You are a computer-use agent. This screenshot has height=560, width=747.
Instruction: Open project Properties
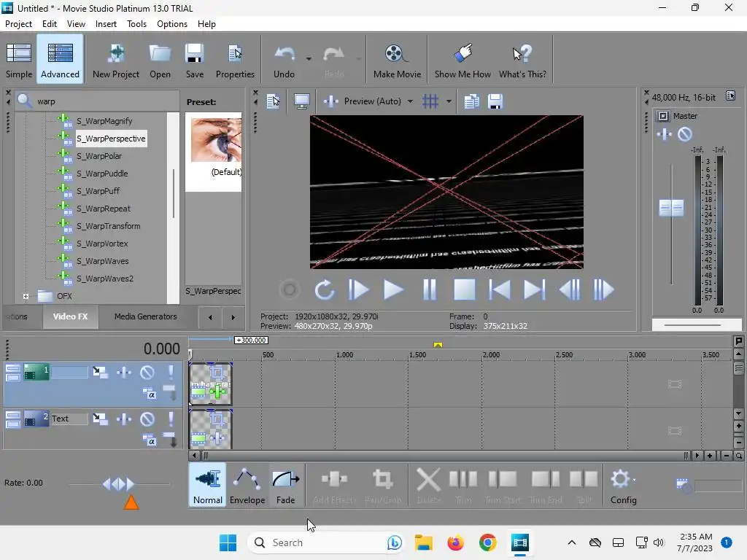coord(235,60)
